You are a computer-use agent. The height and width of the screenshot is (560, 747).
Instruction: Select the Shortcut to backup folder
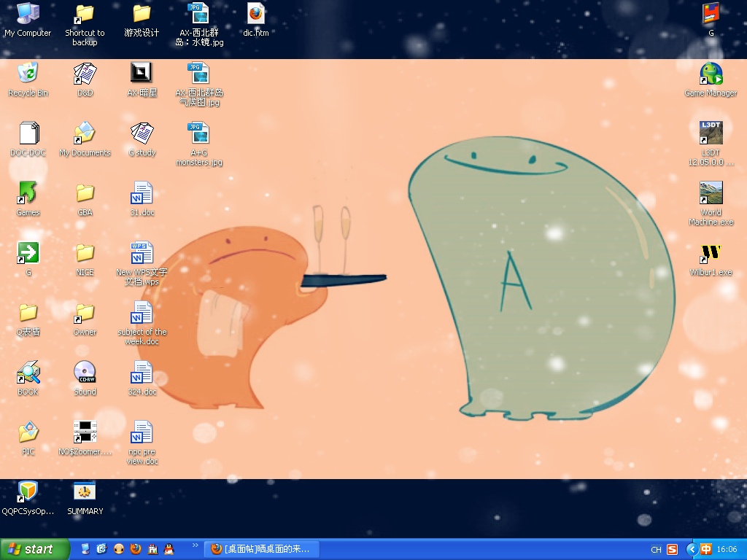pos(85,25)
